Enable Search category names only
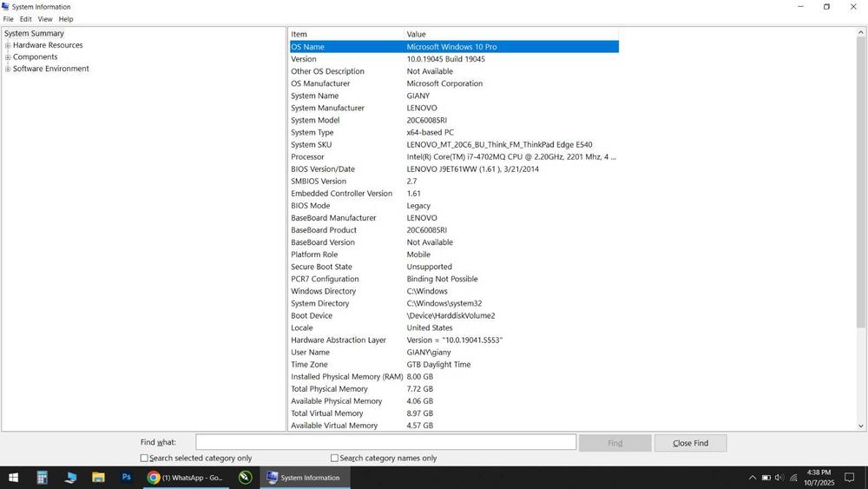The image size is (868, 489). pos(334,458)
